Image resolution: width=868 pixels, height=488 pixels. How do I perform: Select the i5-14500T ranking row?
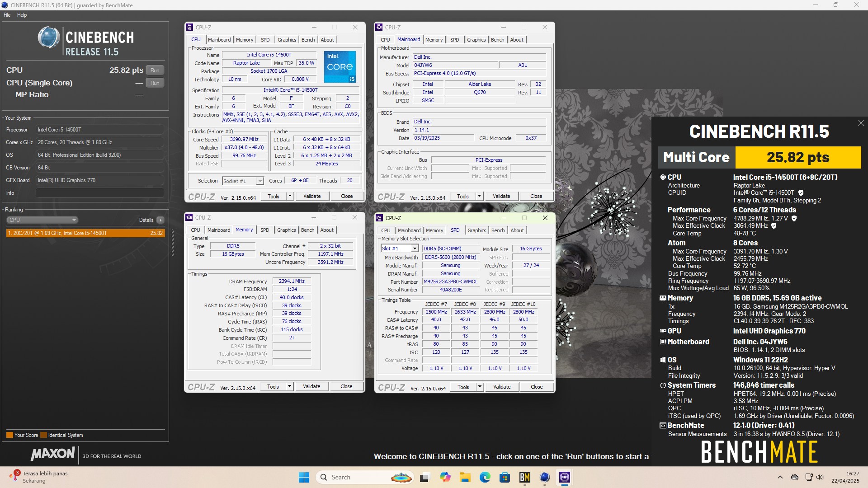coord(85,233)
